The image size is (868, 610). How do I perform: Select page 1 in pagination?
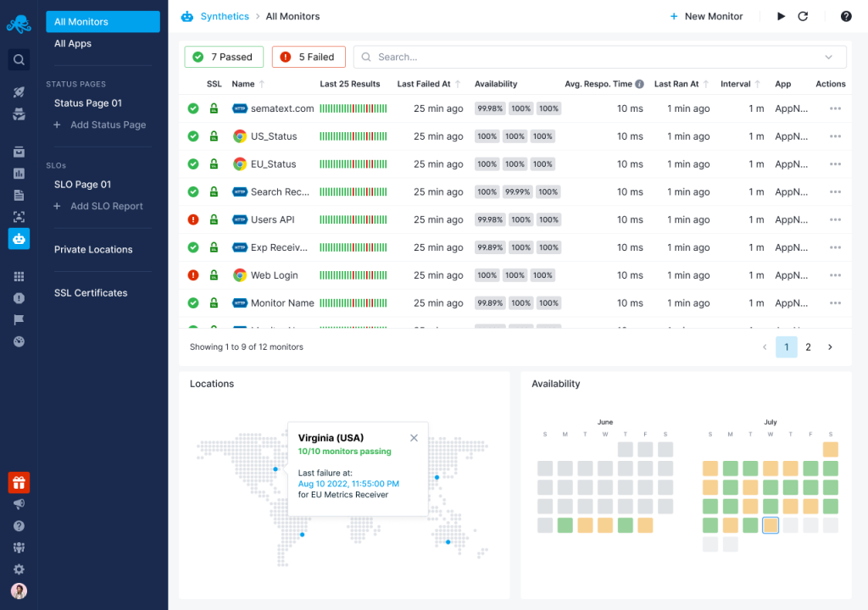click(x=786, y=347)
